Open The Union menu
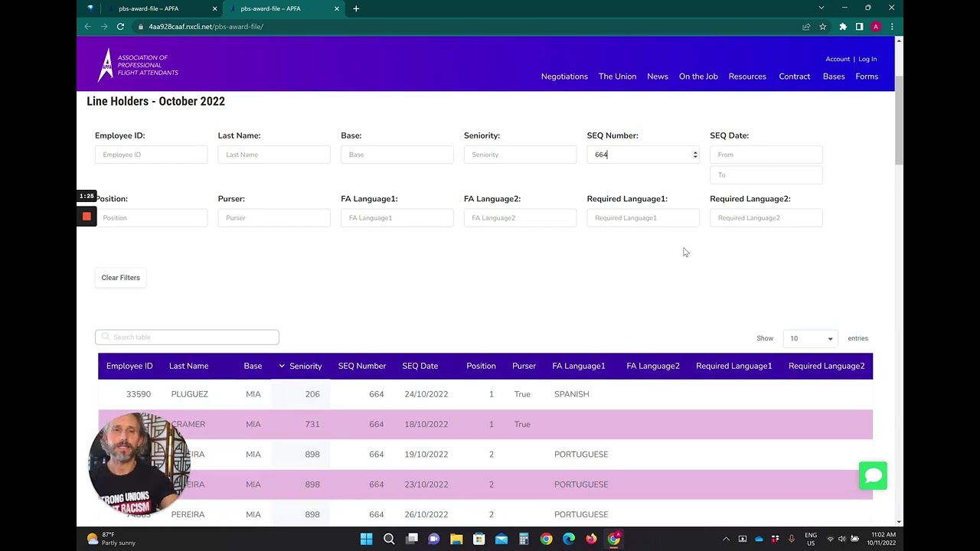The image size is (980, 551). 617,77
